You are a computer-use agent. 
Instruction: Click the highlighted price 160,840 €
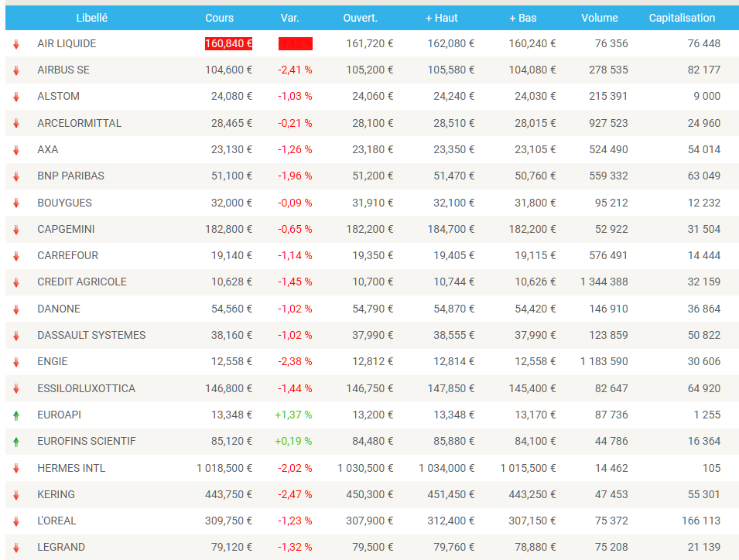[228, 43]
